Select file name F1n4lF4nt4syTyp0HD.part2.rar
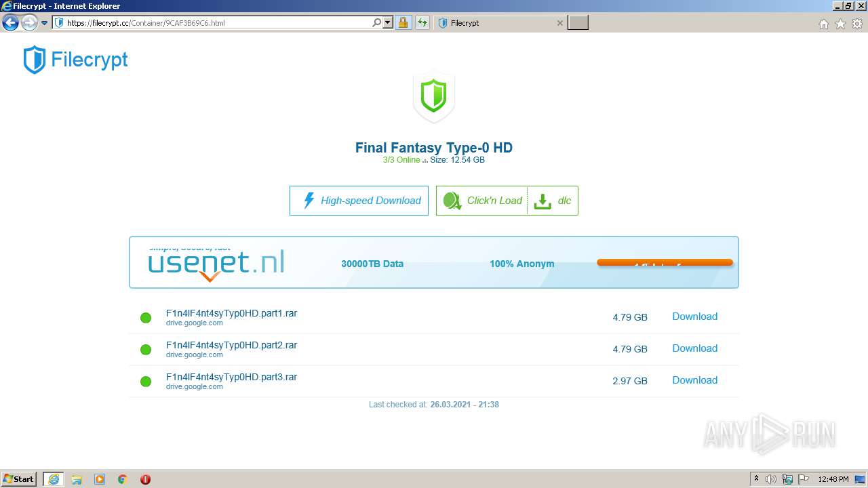 coord(231,346)
